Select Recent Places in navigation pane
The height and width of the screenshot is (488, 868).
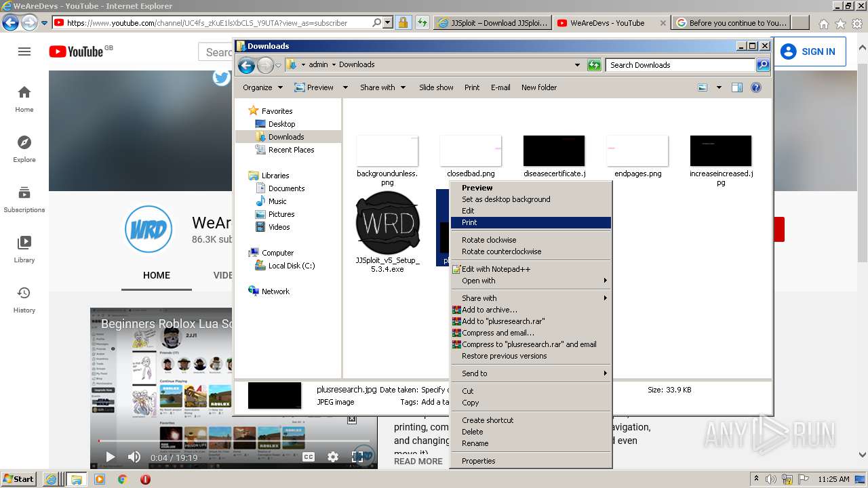pyautogui.click(x=291, y=150)
